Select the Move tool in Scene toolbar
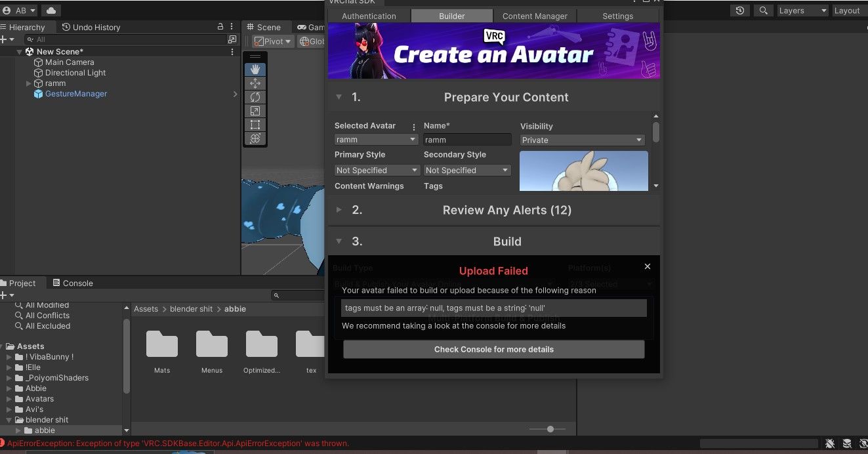This screenshot has height=454, width=868. [x=255, y=83]
